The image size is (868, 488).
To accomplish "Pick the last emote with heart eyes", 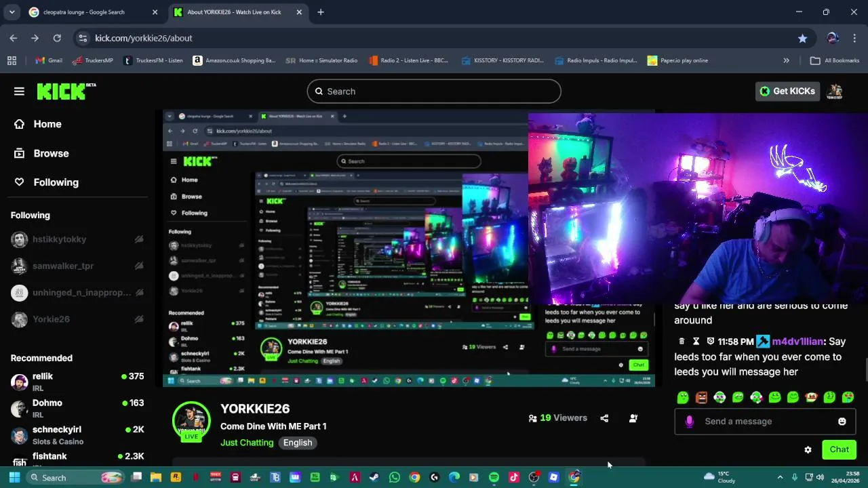I will 848,397.
